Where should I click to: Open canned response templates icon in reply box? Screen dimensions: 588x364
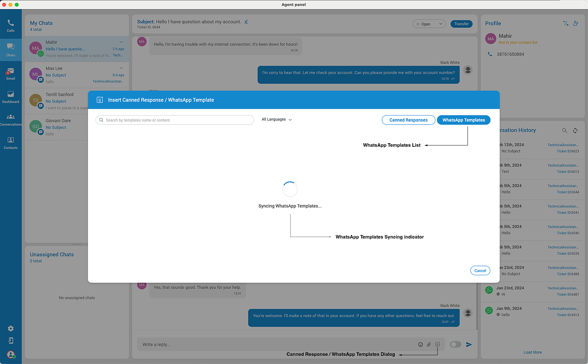pos(438,344)
